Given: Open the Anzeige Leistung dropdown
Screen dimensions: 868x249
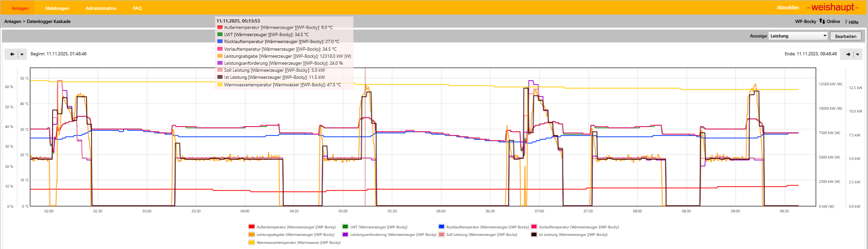Looking at the screenshot, I should 798,36.
